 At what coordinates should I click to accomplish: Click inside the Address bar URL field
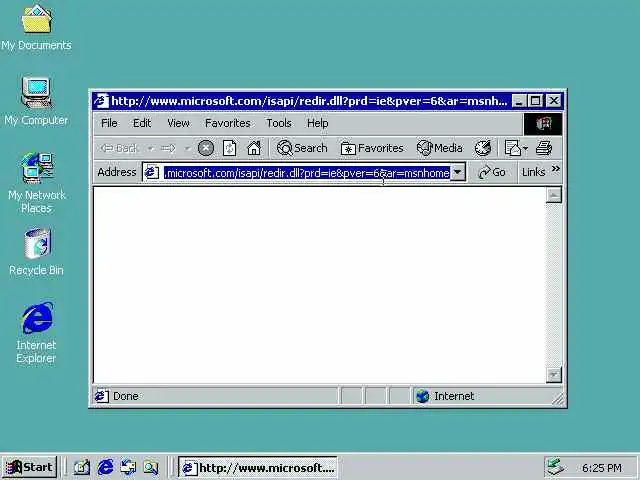tap(306, 173)
